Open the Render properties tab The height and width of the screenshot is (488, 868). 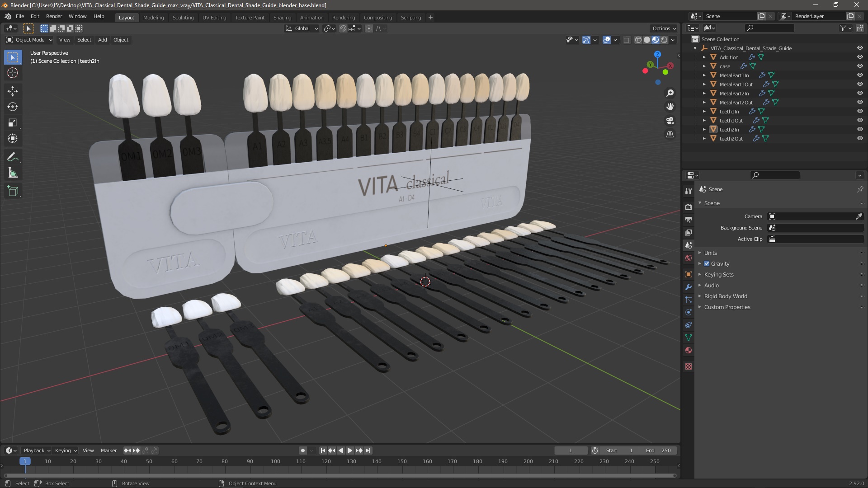(x=689, y=207)
